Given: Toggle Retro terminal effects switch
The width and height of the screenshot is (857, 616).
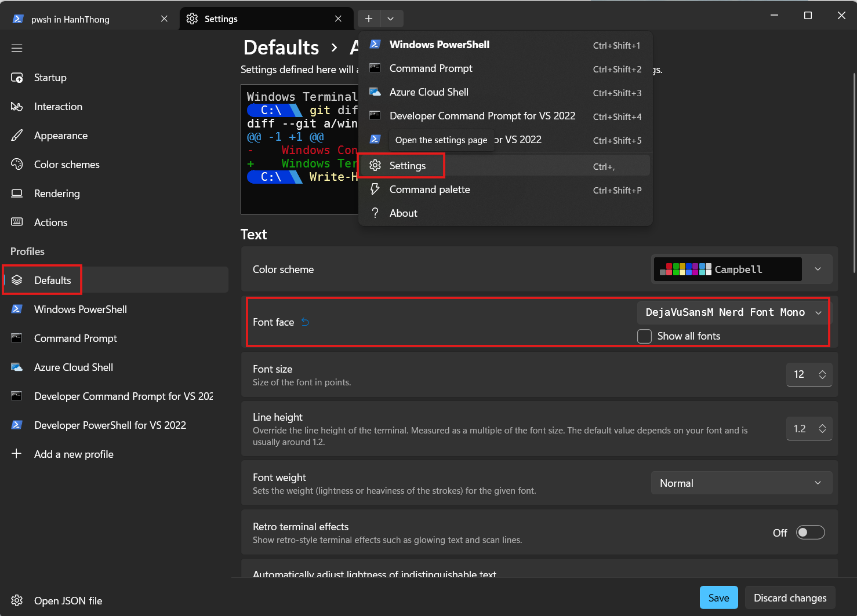Looking at the screenshot, I should 810,533.
